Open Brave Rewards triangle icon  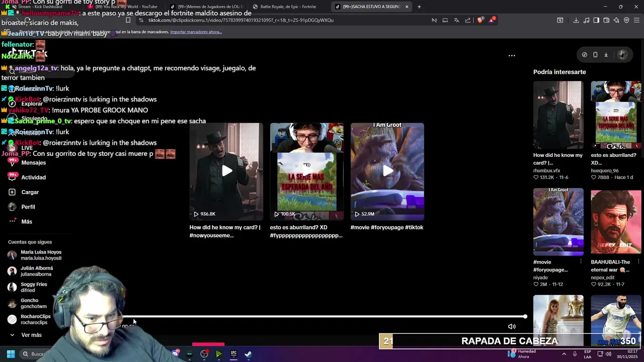coord(493,20)
